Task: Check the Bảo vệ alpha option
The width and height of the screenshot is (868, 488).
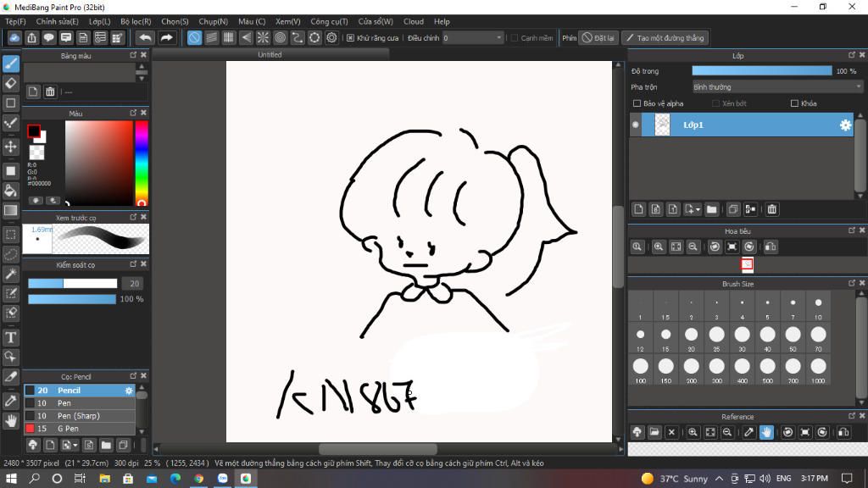Action: click(x=637, y=103)
